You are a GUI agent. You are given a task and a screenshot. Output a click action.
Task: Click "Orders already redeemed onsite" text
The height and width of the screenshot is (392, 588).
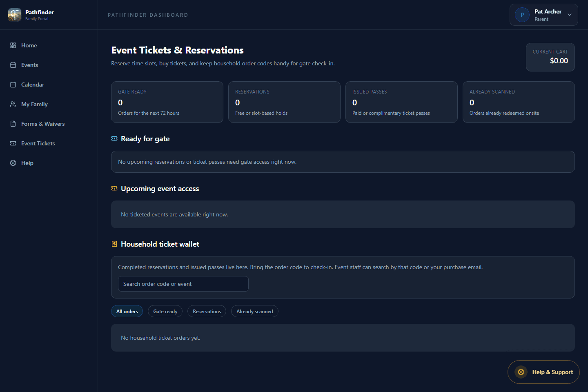pos(504,113)
